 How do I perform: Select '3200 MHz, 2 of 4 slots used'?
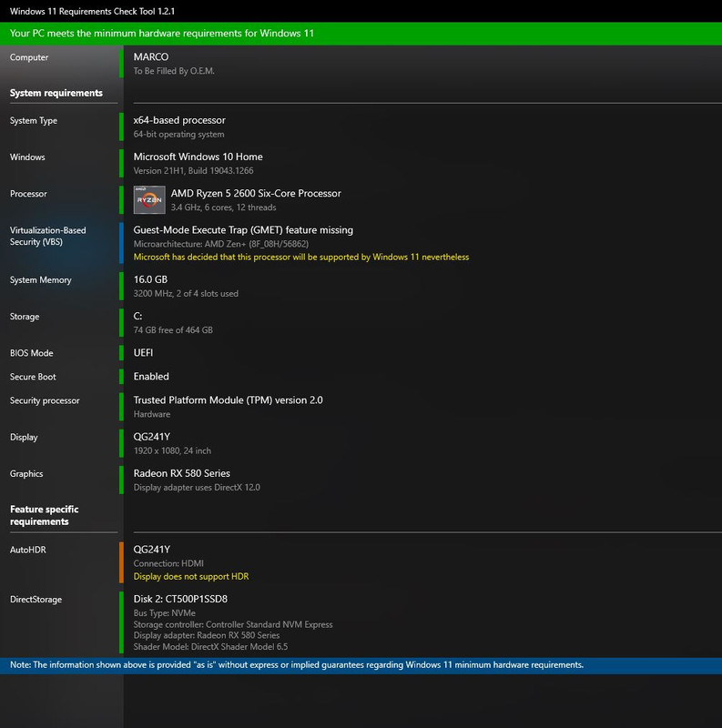[186, 293]
